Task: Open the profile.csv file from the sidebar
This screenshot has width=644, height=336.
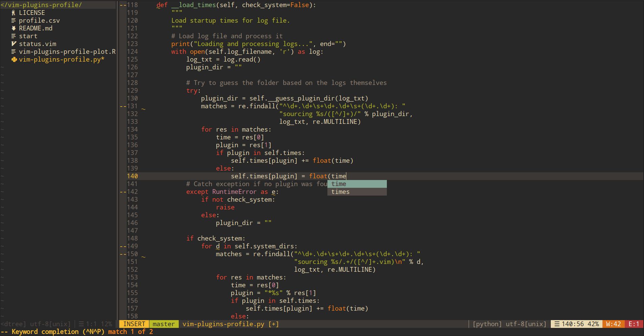Action: 40,20
